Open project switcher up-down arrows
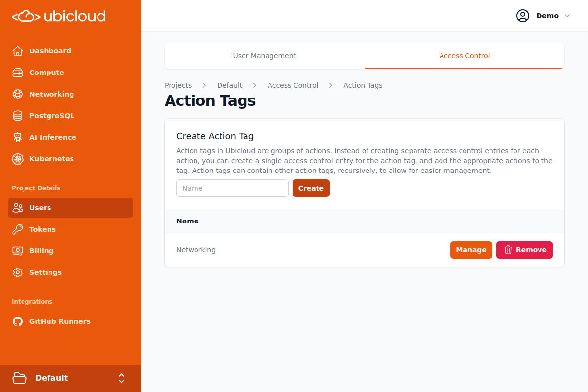This screenshot has width=588, height=392. tap(122, 378)
